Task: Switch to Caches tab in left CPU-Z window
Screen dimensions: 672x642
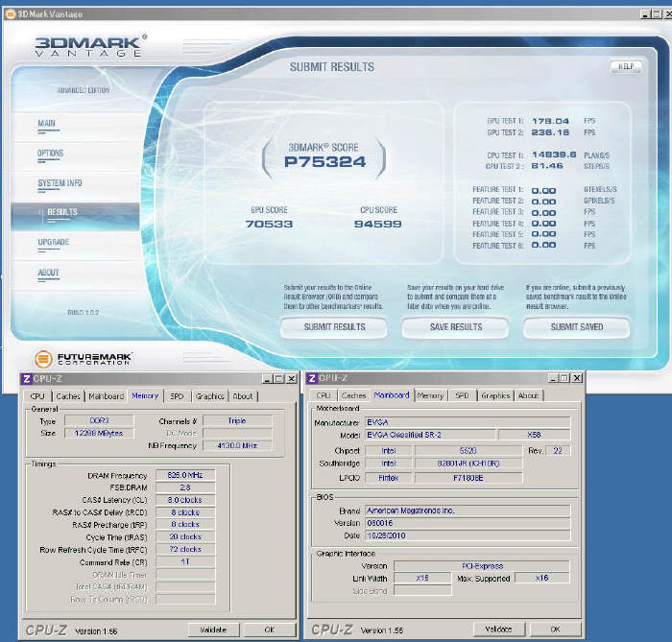Action: (68, 396)
